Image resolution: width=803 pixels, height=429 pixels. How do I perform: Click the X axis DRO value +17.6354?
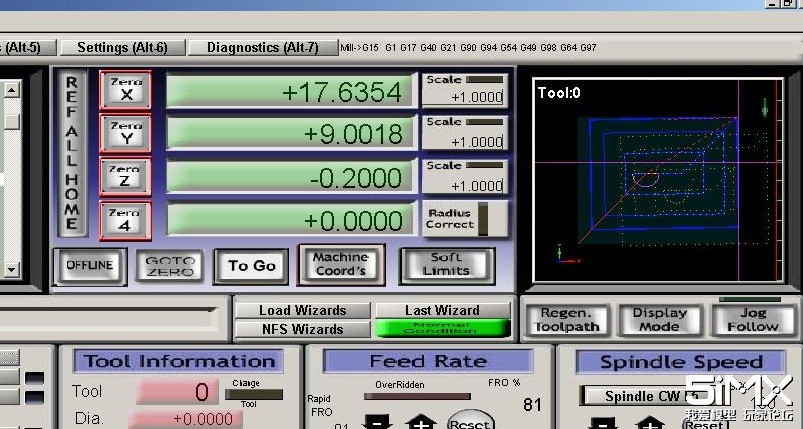(290, 92)
